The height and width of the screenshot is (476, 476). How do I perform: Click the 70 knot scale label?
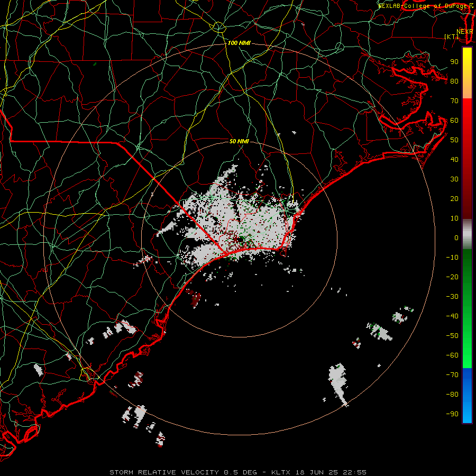454,101
